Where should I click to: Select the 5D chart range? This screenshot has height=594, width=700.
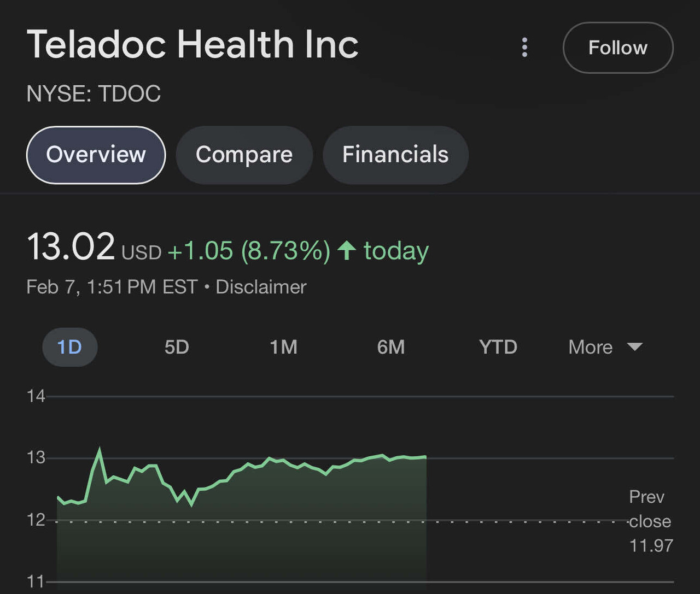coord(177,347)
